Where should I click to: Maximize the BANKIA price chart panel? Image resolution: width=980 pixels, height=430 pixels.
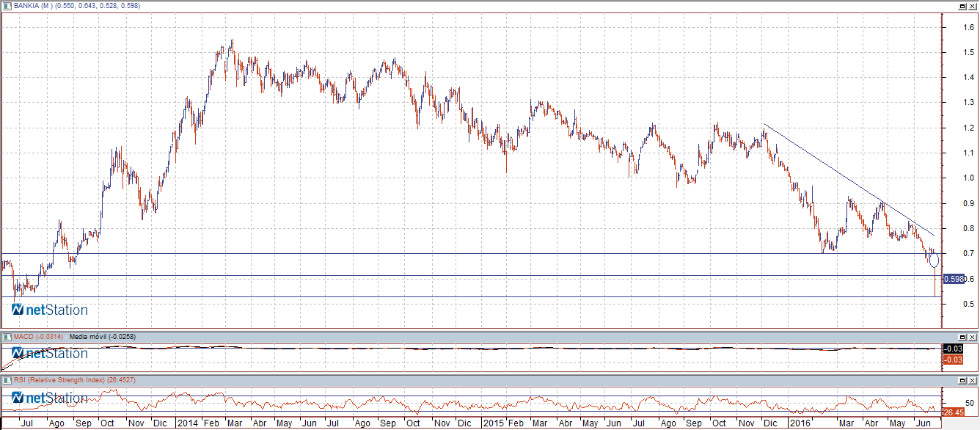[x=962, y=6]
